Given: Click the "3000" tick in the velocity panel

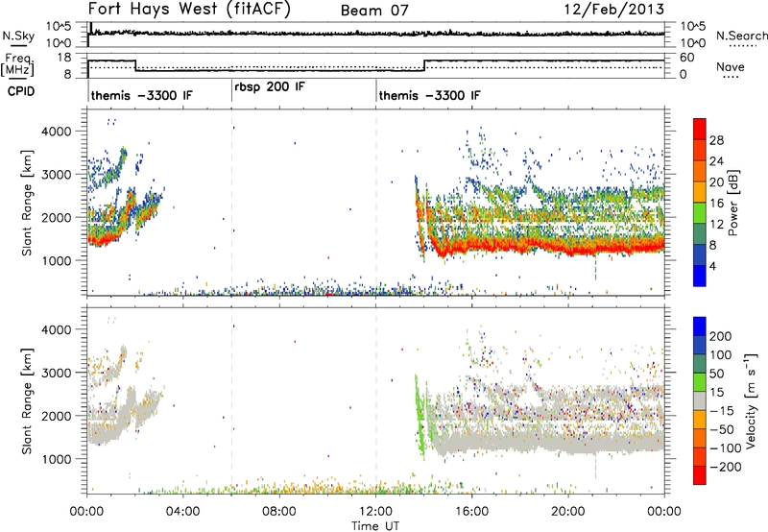Looking at the screenshot, I should click(56, 373).
